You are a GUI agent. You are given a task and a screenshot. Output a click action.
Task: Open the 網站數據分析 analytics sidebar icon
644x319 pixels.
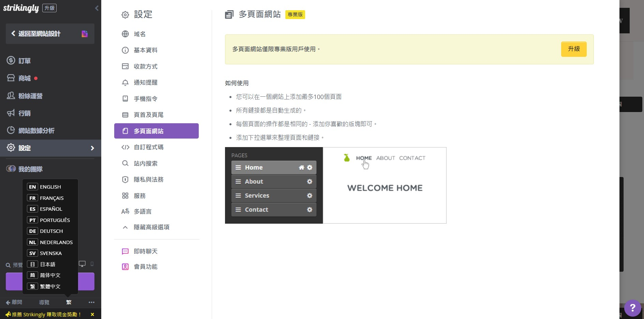point(11,131)
